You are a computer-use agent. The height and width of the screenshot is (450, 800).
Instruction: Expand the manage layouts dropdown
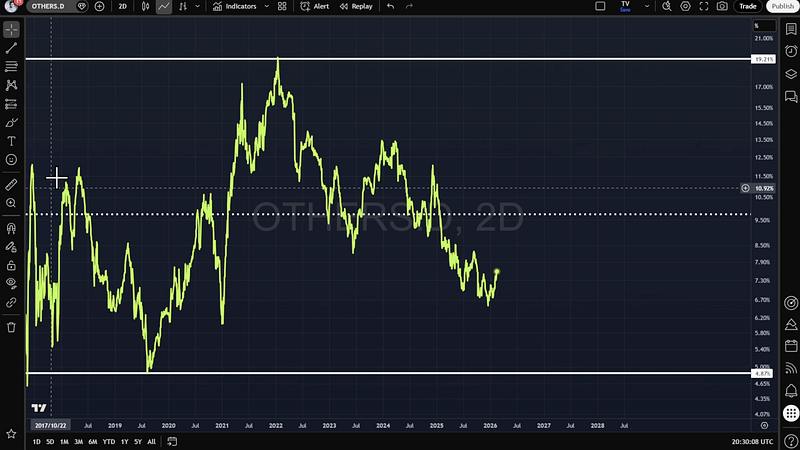click(x=647, y=6)
